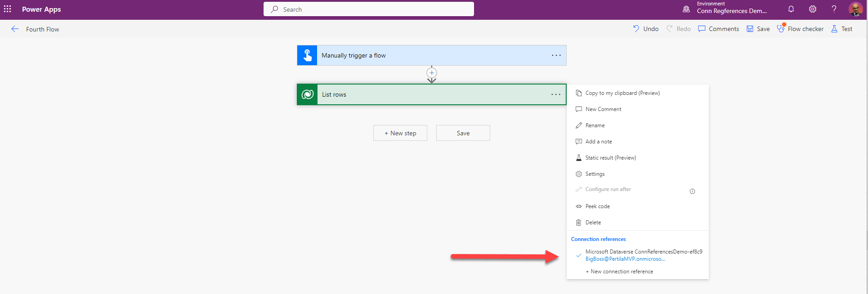Choose Peek code from the menu
Screen dimensions: 868x294
pos(597,206)
